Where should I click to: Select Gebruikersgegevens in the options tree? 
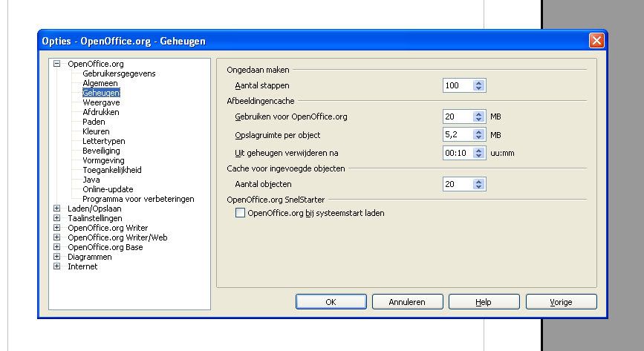coord(119,73)
